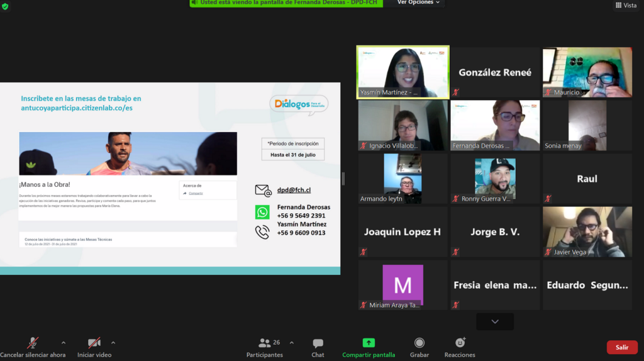Image resolution: width=644 pixels, height=361 pixels.
Task: Start recording with the Grabar button
Action: click(x=419, y=347)
